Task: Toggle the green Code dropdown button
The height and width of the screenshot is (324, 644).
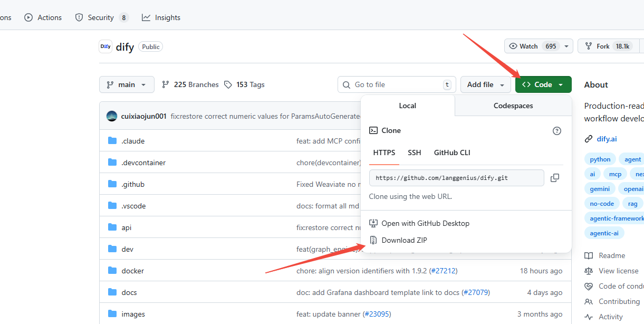Action: pos(543,84)
